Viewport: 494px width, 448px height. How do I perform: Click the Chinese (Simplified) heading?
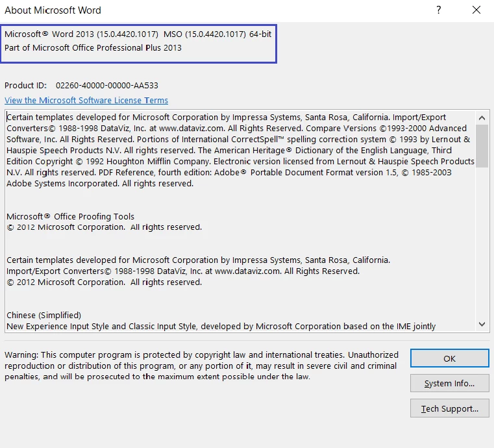(43, 316)
